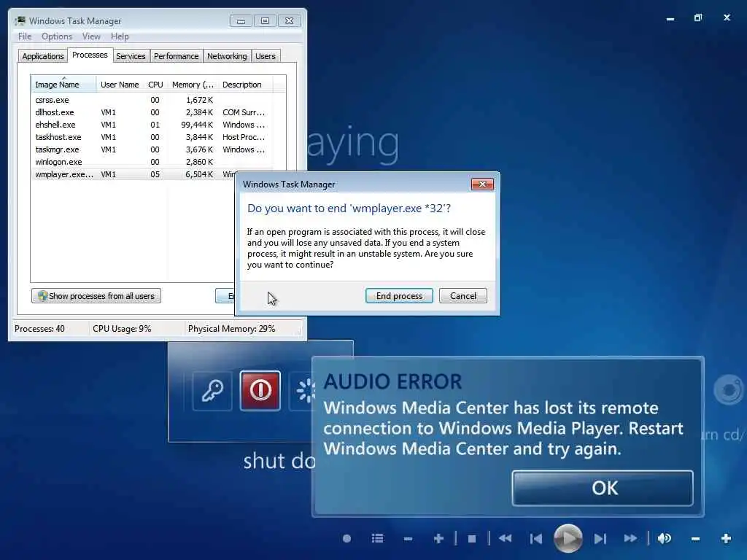Skip to previous track in Media Center
This screenshot has width=747, height=560.
point(536,539)
